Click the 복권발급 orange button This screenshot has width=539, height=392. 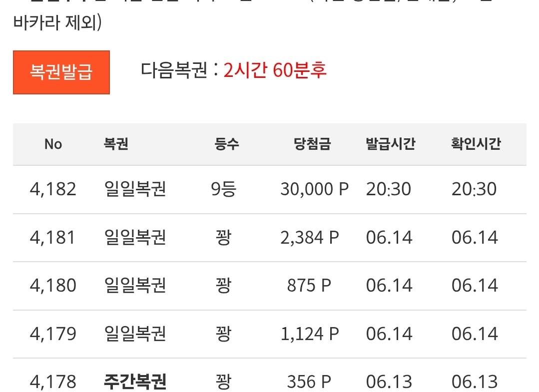pyautogui.click(x=61, y=72)
